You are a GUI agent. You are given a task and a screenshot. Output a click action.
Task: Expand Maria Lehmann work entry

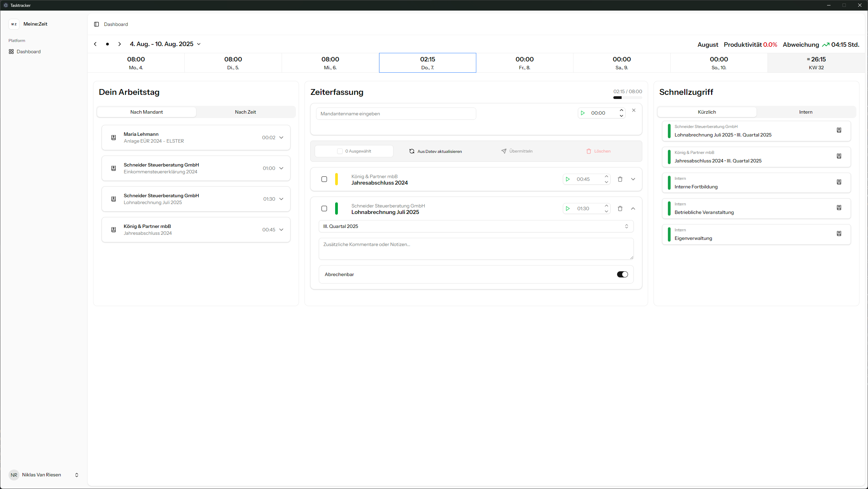coord(281,138)
